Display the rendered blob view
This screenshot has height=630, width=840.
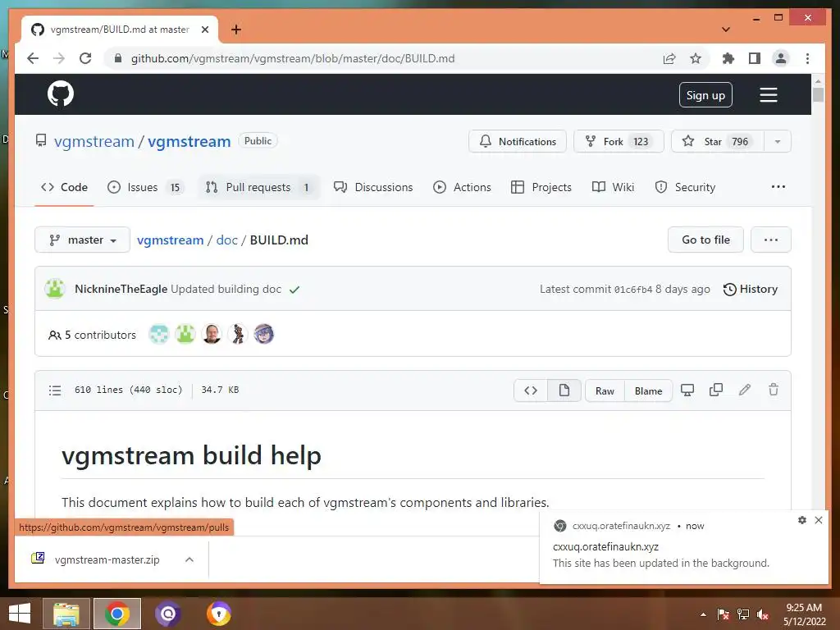(x=564, y=390)
